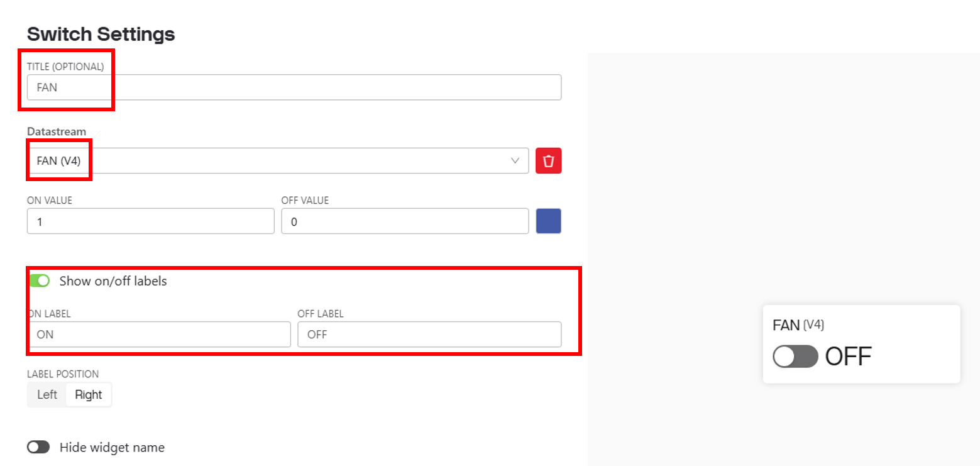The height and width of the screenshot is (466, 980).
Task: Click the "Show on/off labels" text
Action: pos(113,281)
